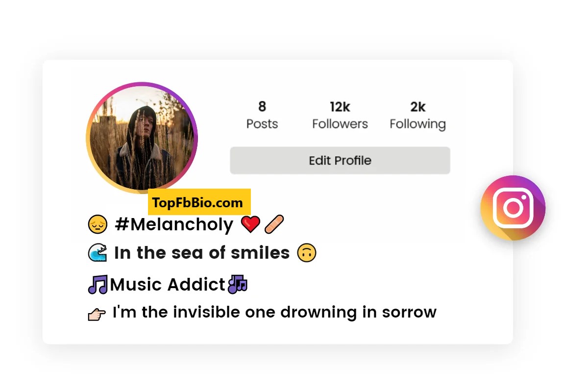
Task: Click the Instagram app icon on the right
Action: (x=513, y=208)
